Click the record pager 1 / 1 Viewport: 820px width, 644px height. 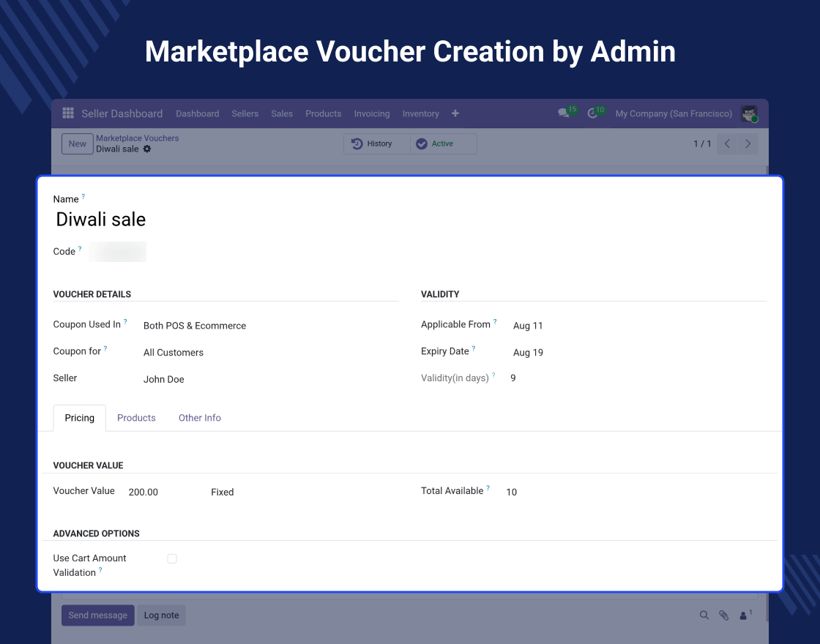(x=702, y=143)
